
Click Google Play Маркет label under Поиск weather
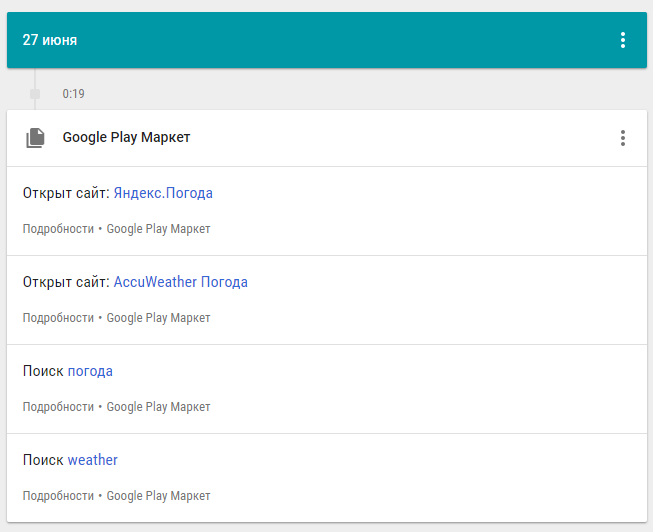[x=158, y=496]
